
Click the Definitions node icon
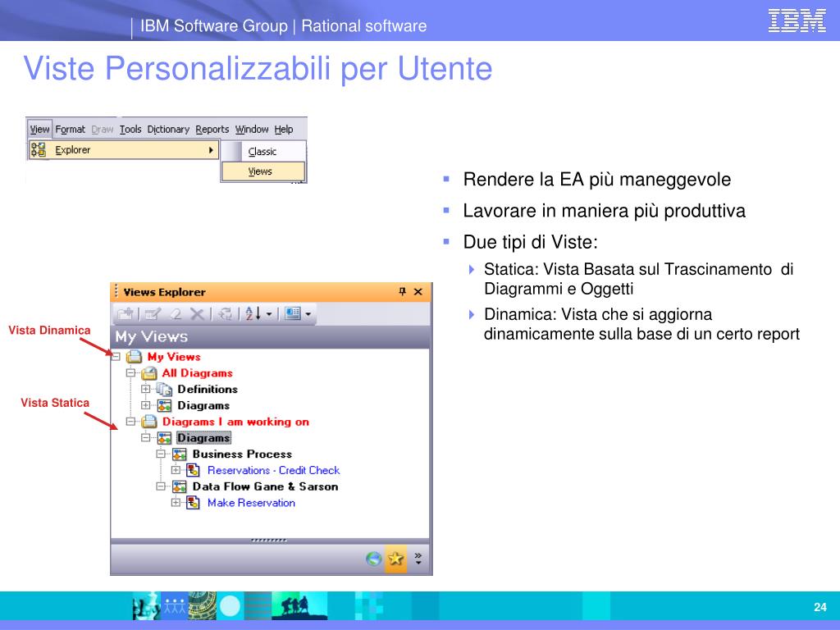pos(164,390)
